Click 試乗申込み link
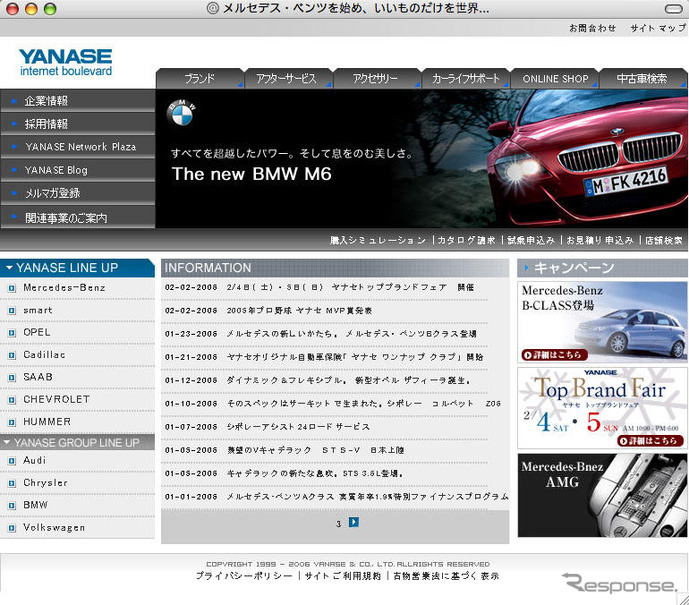 [531, 240]
